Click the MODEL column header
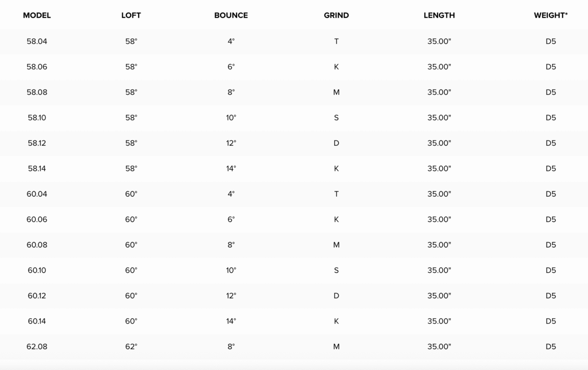The width and height of the screenshot is (588, 370). pos(37,15)
